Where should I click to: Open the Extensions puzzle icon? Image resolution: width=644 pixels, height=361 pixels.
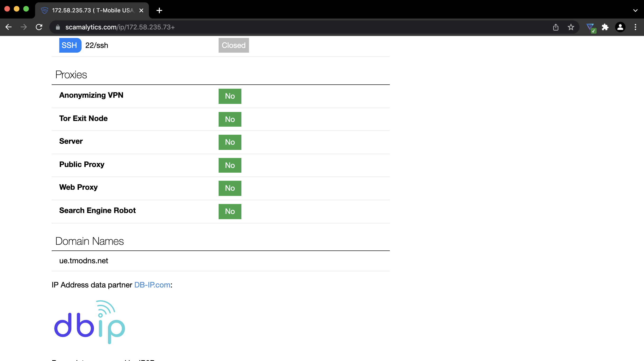(x=605, y=27)
